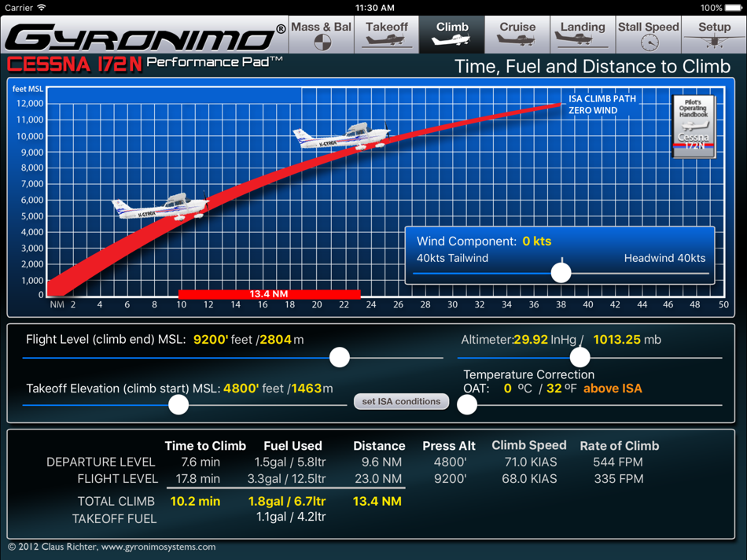
Task: Click the Wind Component slider knob
Action: click(561, 273)
